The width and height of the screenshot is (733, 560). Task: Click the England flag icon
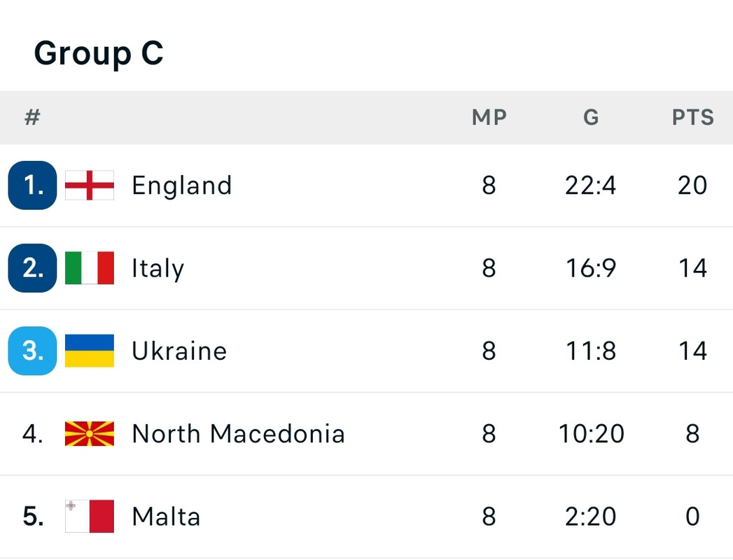click(90, 185)
